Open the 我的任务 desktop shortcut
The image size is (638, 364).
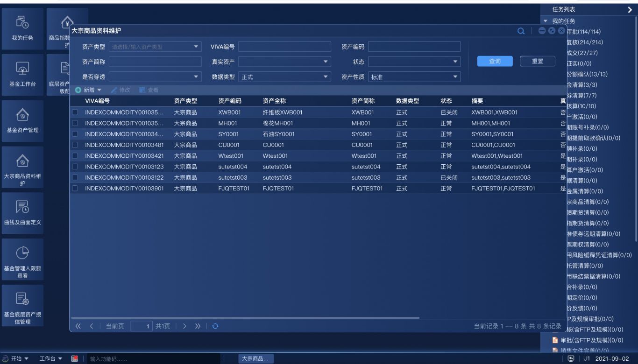22,28
